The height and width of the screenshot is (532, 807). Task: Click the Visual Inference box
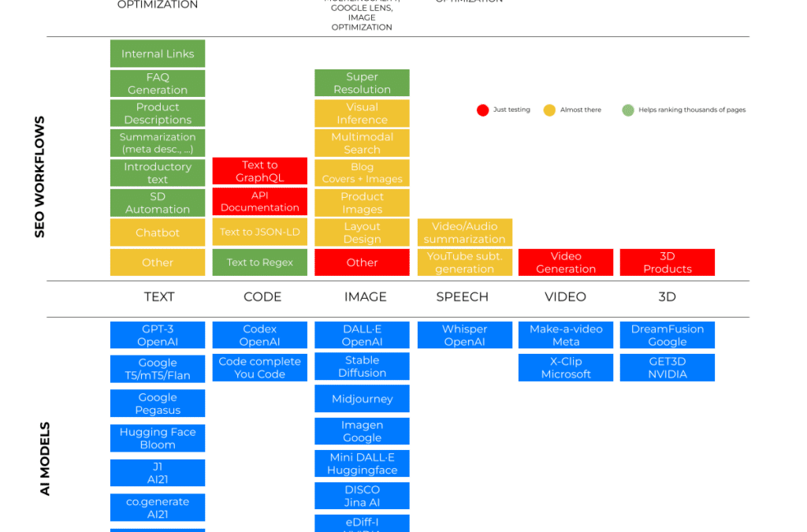point(362,113)
